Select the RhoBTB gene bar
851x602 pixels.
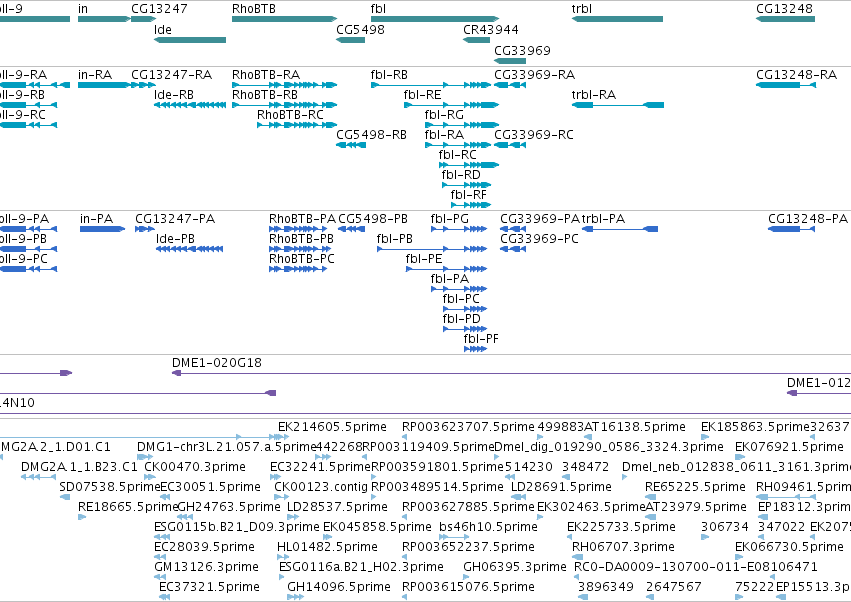(284, 19)
